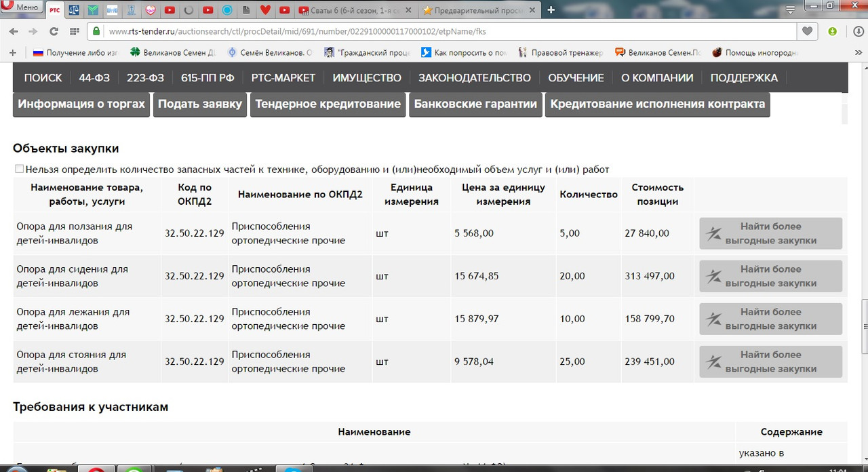Open bookmark Правовой тренажер
This screenshot has height=472, width=868.
pyautogui.click(x=561, y=52)
